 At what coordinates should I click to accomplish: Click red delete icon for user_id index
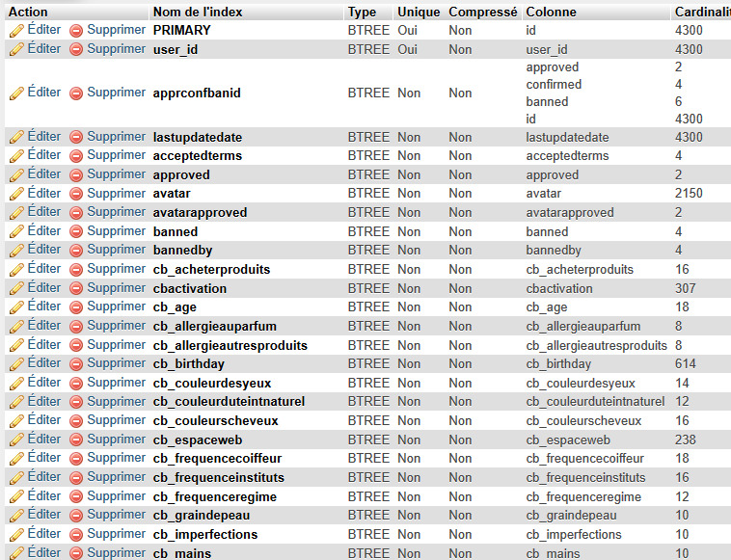[76, 49]
